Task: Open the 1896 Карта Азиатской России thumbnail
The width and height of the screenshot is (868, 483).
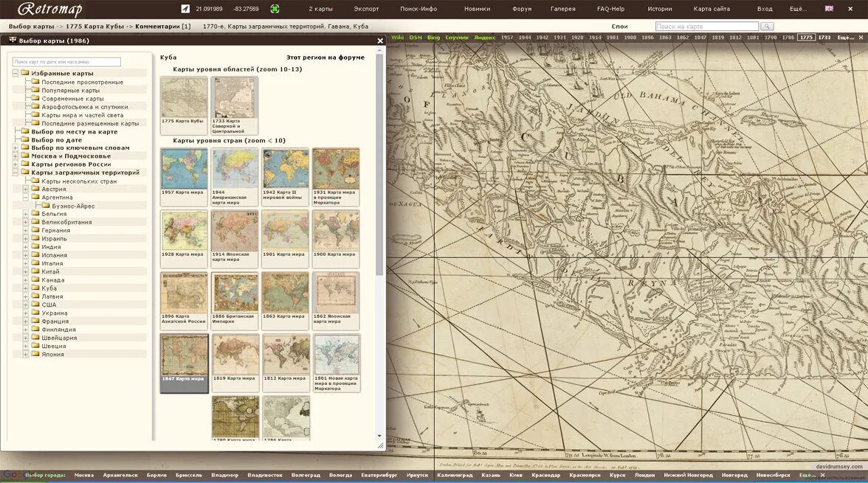Action: [x=185, y=300]
